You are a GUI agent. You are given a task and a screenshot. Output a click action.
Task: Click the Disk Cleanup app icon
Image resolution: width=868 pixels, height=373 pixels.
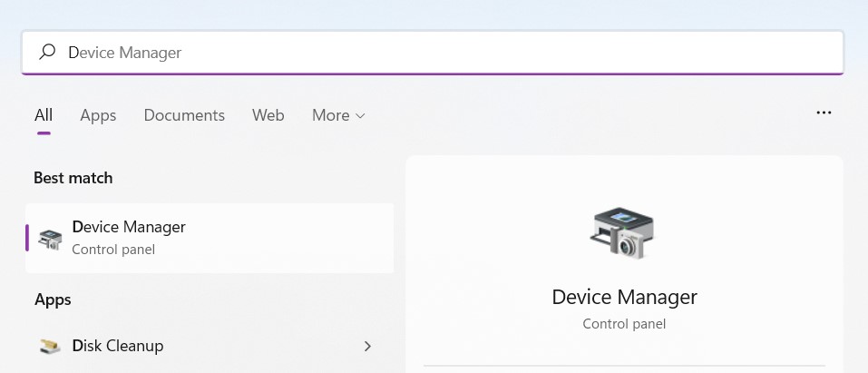pos(50,347)
